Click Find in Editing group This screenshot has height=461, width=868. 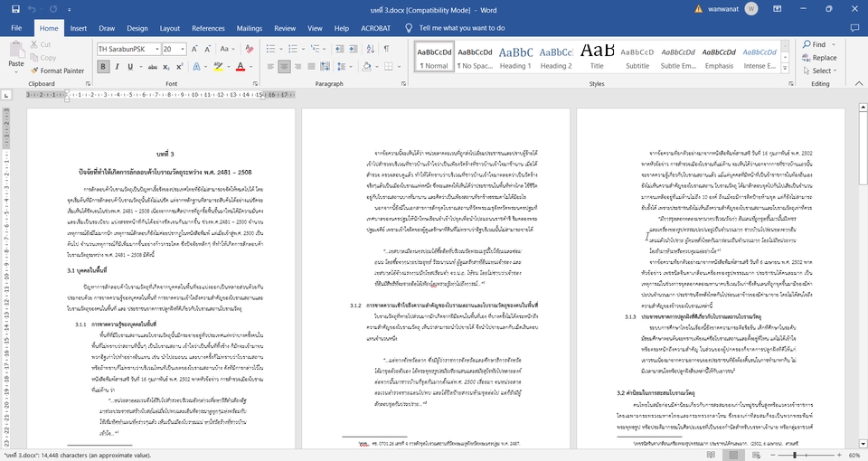(815, 44)
